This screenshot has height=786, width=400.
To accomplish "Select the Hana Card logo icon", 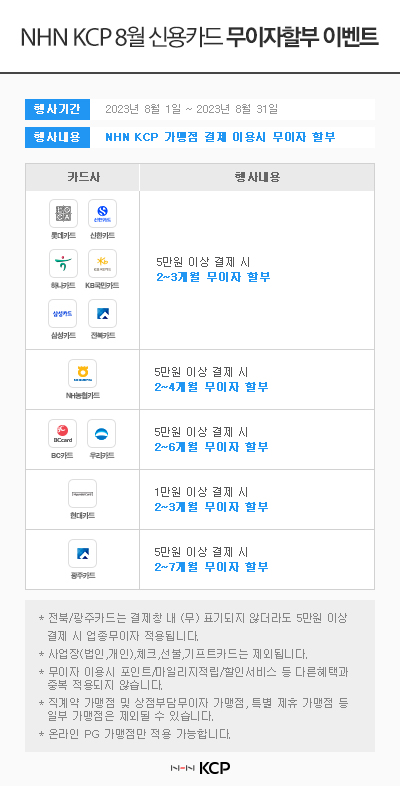I will point(63,264).
